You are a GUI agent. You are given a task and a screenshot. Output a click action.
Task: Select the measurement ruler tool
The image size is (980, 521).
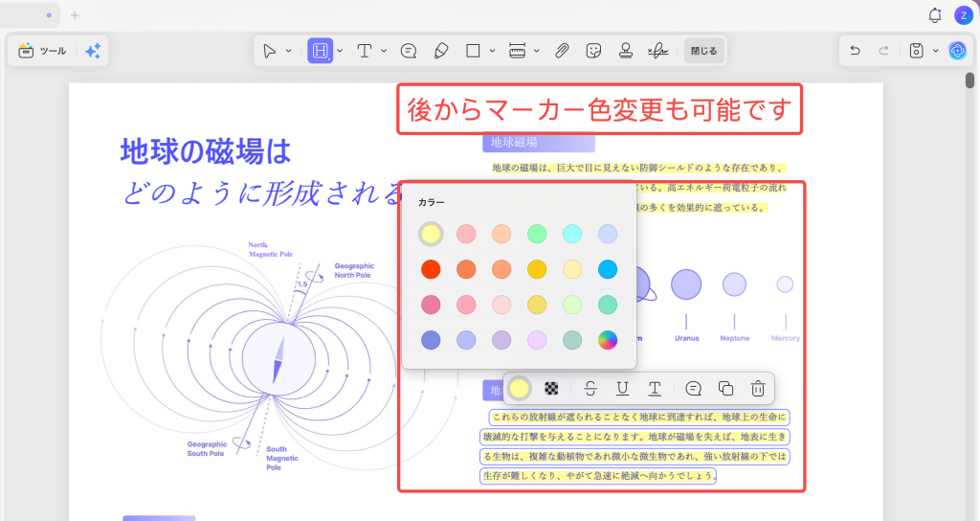[x=518, y=51]
